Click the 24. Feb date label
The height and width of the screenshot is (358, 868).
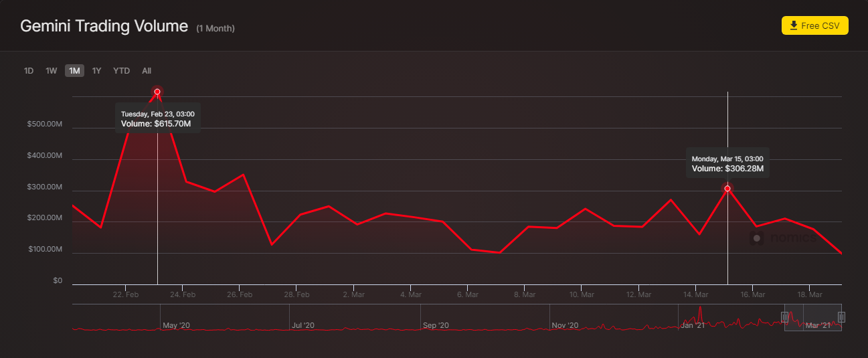pyautogui.click(x=183, y=294)
